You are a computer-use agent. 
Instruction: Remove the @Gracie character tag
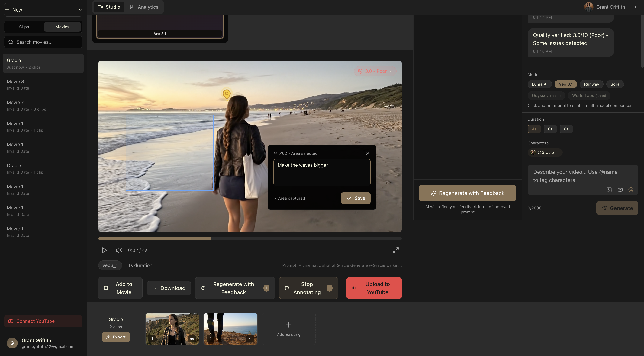tap(558, 153)
